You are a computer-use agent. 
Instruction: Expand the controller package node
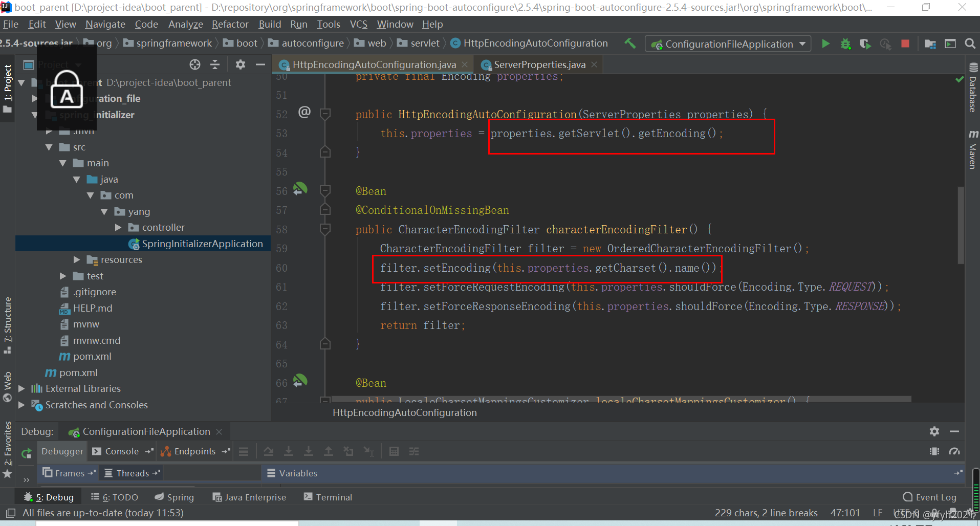118,227
